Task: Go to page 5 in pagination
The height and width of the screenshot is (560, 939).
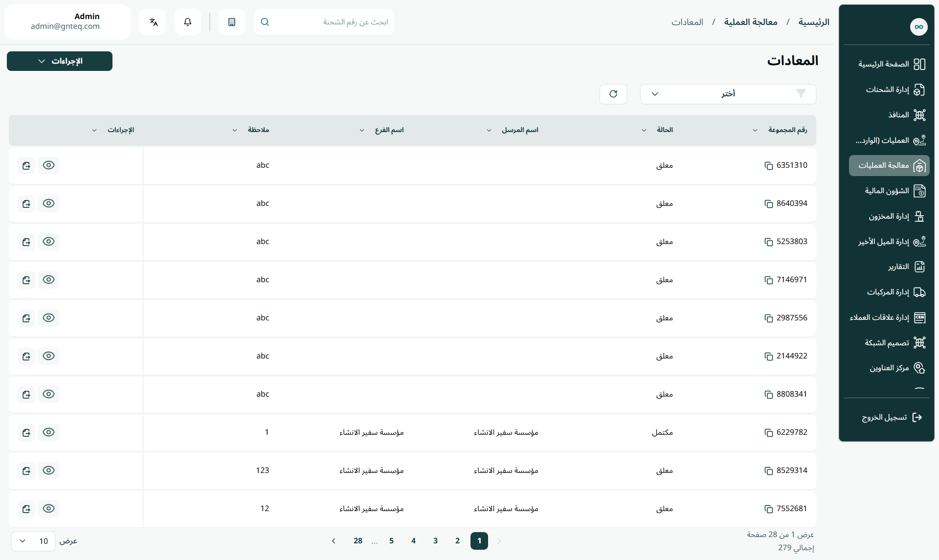Action: (391, 541)
